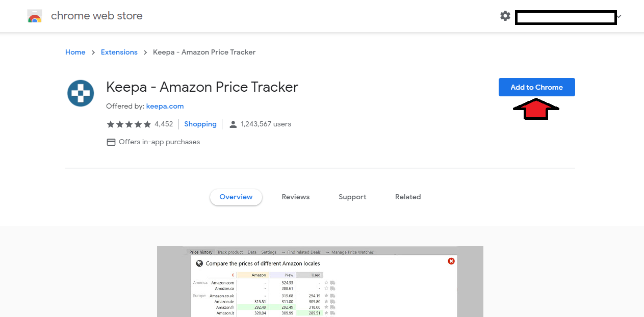Expand the account dropdown arrow
644x317 pixels.
pyautogui.click(x=619, y=16)
